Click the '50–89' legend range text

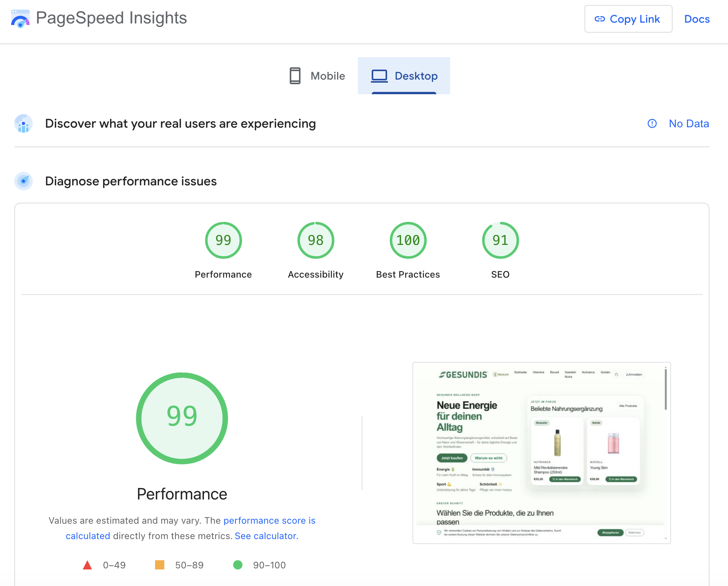coord(189,565)
